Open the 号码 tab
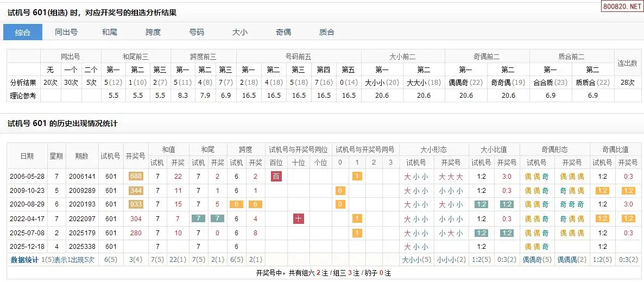 tap(197, 32)
